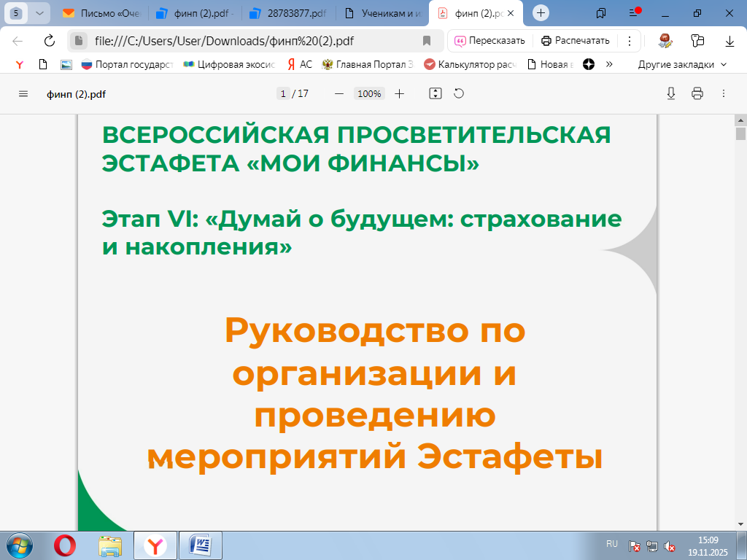The height and width of the screenshot is (560, 747).
Task: Zoom out the PDF with minus button
Action: click(338, 93)
